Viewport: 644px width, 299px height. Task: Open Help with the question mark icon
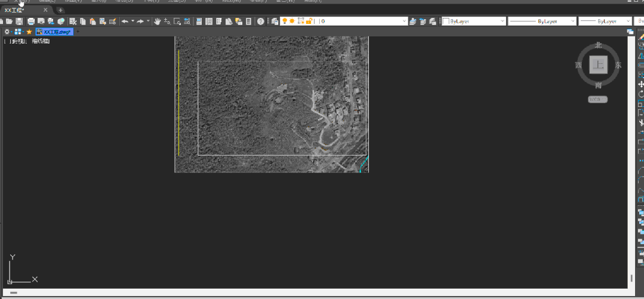(260, 21)
